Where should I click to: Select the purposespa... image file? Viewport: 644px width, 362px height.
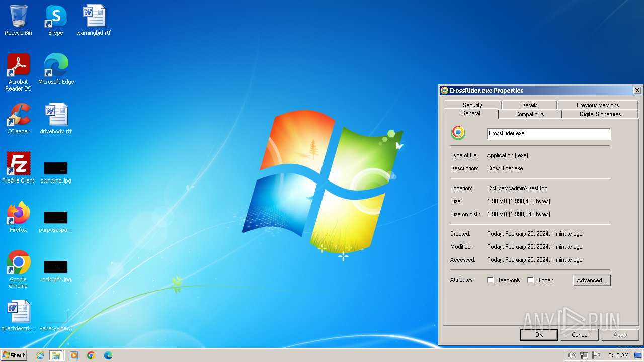(x=56, y=221)
